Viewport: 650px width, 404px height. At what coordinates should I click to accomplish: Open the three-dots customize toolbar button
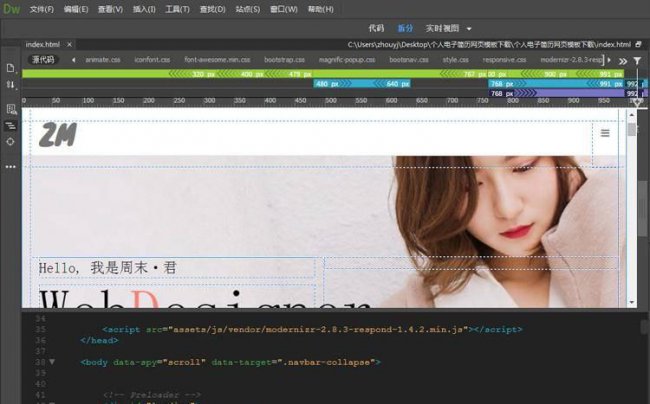coord(10,167)
